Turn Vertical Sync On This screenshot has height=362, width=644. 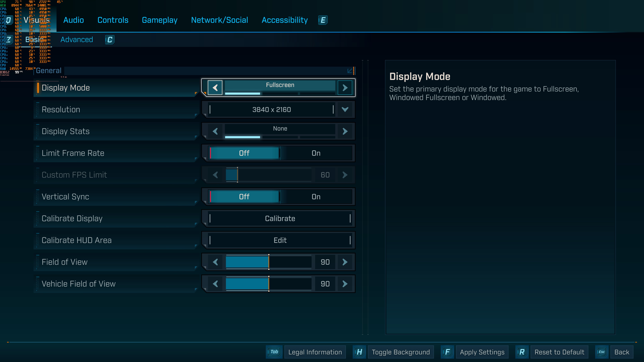click(x=316, y=197)
